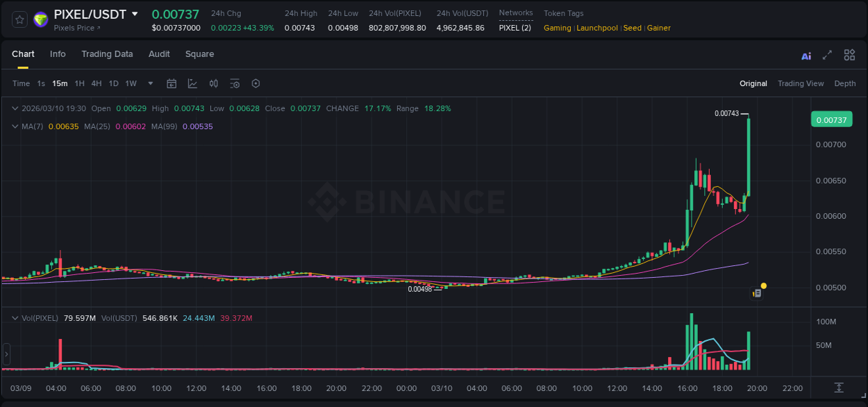The height and width of the screenshot is (407, 868).
Task: Select the Trading View chart tab
Action: coord(801,83)
